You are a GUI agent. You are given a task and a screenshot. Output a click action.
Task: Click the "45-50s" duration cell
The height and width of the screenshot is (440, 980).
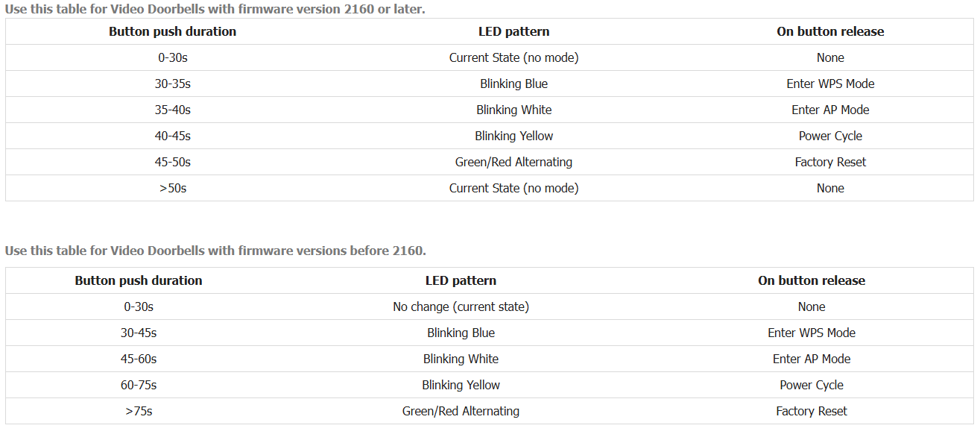(173, 162)
